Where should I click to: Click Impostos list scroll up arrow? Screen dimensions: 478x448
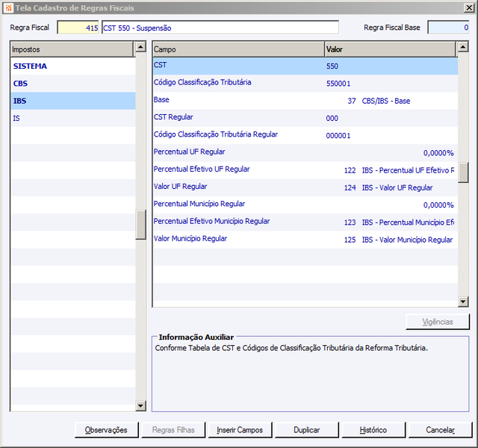pyautogui.click(x=140, y=47)
